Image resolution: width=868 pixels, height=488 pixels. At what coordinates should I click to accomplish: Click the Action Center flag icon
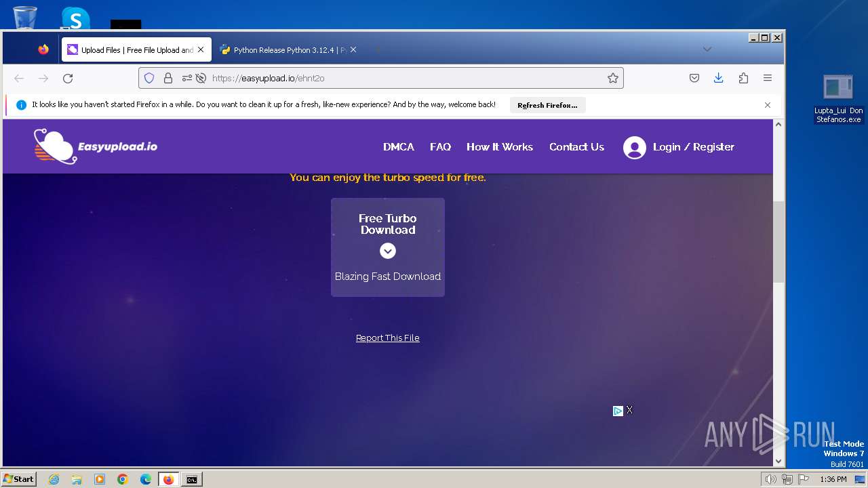(804, 479)
